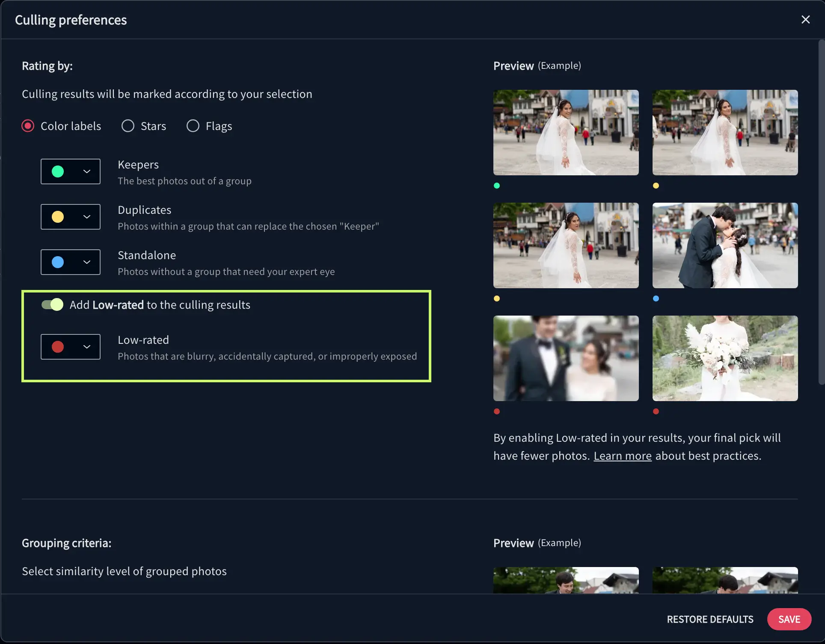Click the bouquet preview thumbnail
This screenshot has height=644, width=825.
point(725,358)
